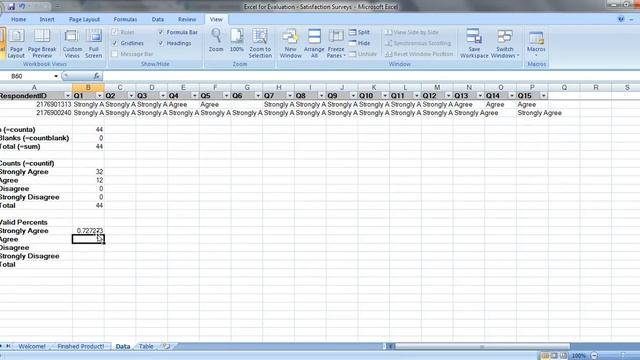The height and width of the screenshot is (360, 640).
Task: Click Zoom to Selection
Action: (x=260, y=44)
